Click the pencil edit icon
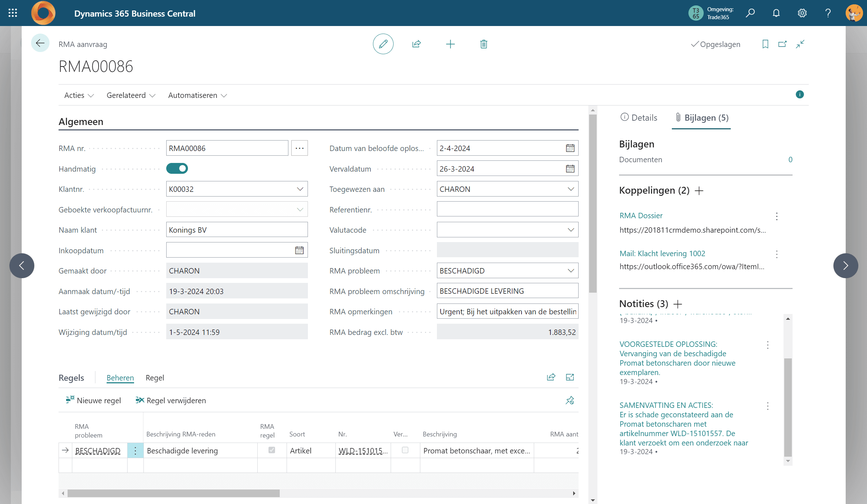The image size is (867, 504). (x=383, y=44)
